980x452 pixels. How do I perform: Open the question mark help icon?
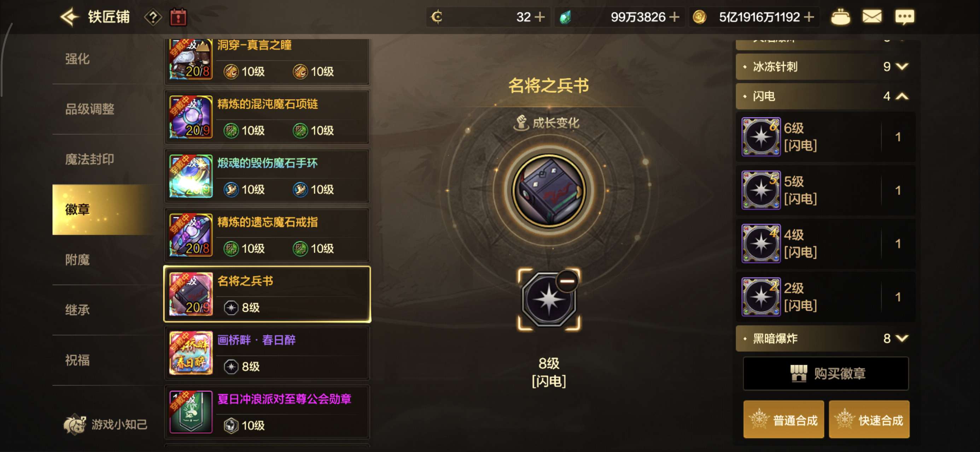click(x=153, y=17)
